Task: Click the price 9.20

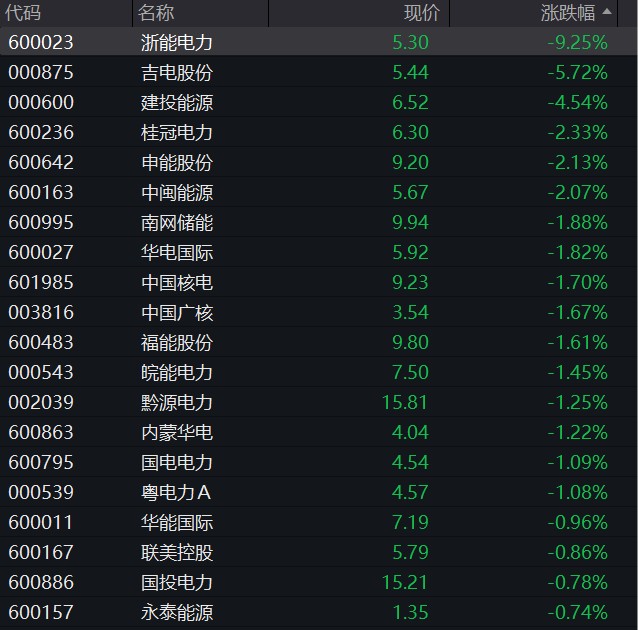Action: tap(410, 162)
